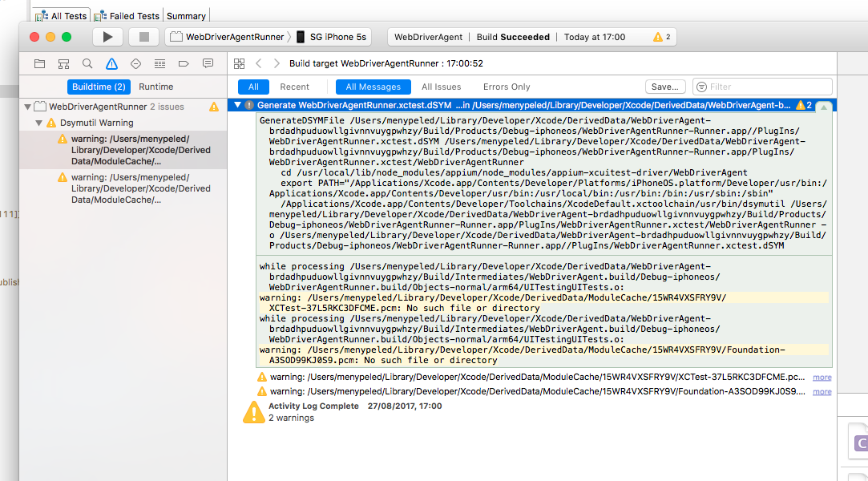Collapse the WebDriverAgentRunner issues group
Viewport: 868px width, 481px height.
click(x=28, y=107)
